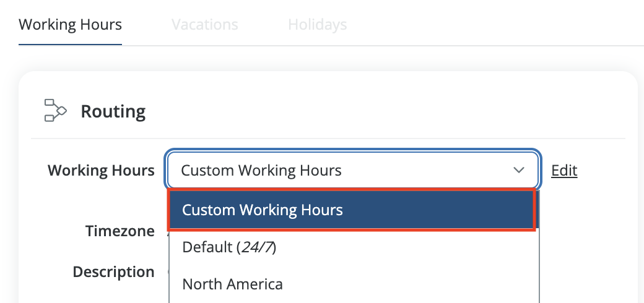Click the Routing flow icon
The image size is (644, 303).
(55, 111)
